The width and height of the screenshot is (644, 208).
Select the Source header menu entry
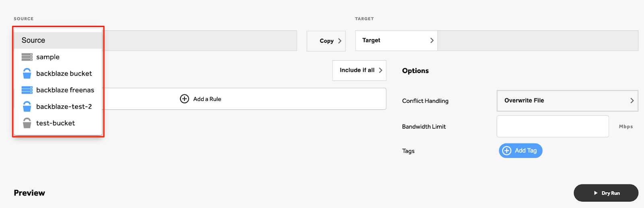[58, 40]
